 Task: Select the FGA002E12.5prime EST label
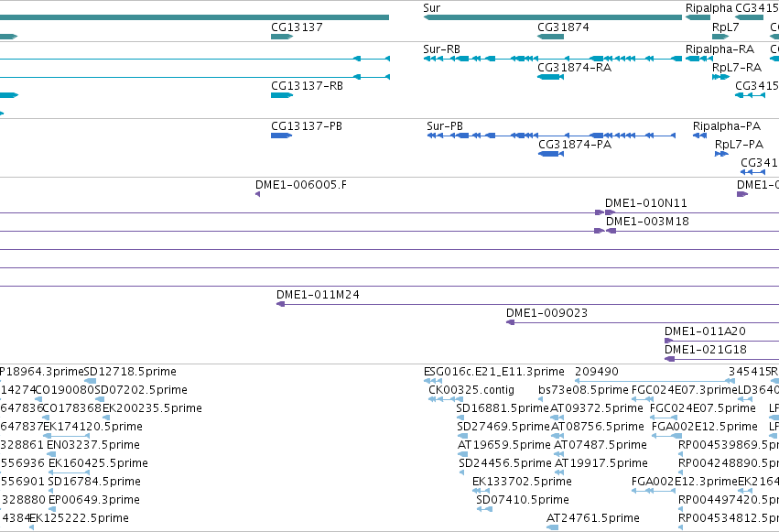pyautogui.click(x=705, y=427)
